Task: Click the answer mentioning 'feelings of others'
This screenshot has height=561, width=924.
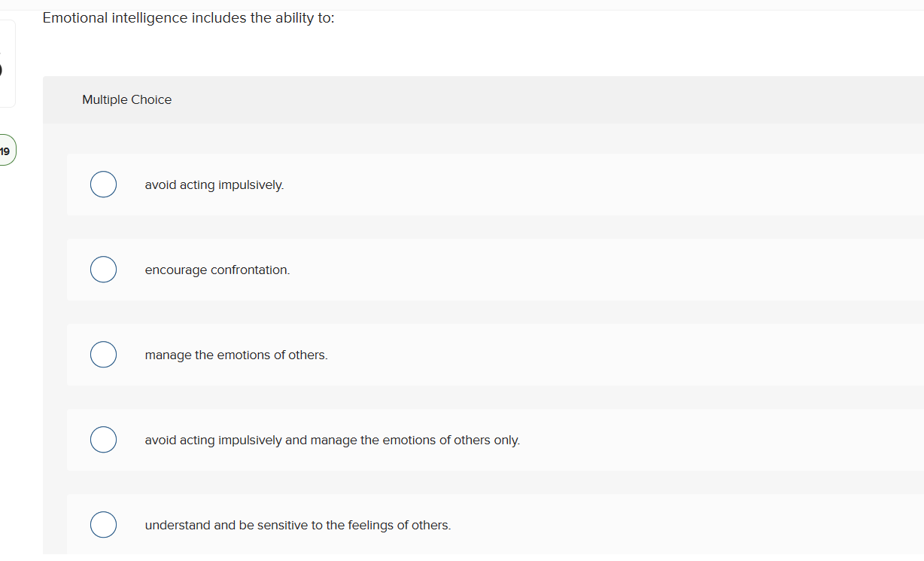Action: click(x=297, y=525)
